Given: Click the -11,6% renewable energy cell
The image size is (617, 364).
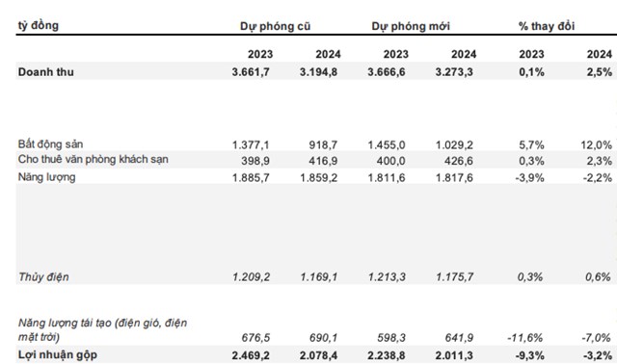Looking at the screenshot, I should tap(524, 338).
